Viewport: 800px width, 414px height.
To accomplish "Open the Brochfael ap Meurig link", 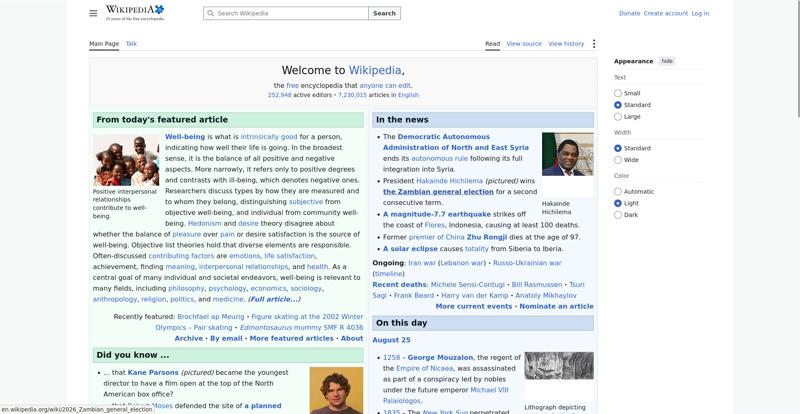I will point(211,317).
